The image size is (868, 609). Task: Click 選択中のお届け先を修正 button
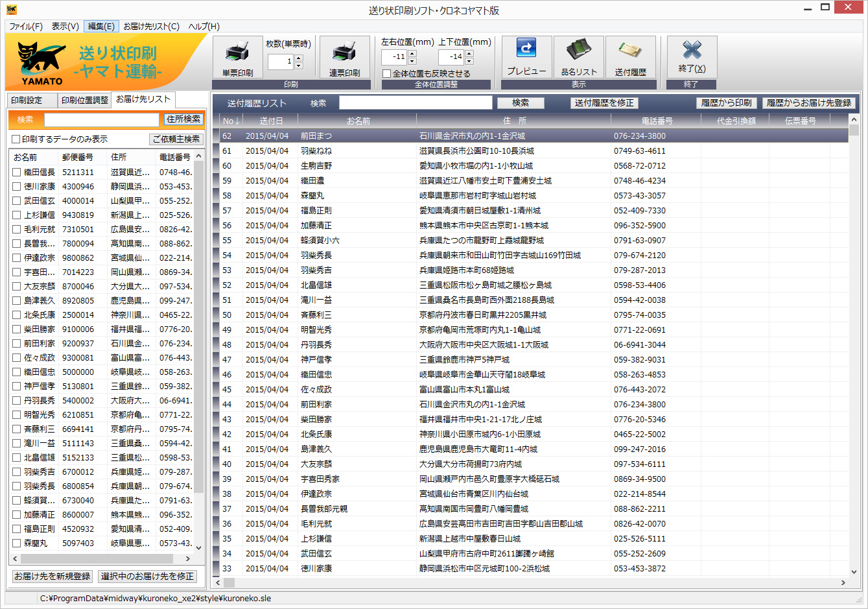pos(147,576)
